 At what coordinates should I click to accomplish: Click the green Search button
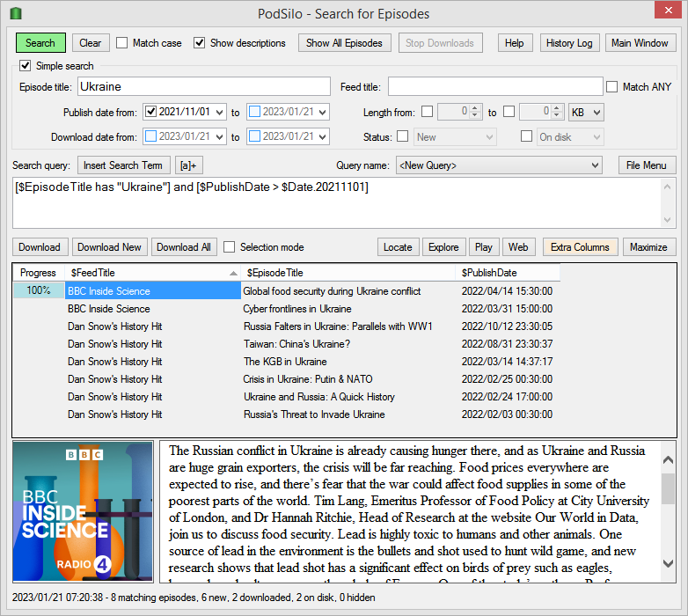click(40, 43)
